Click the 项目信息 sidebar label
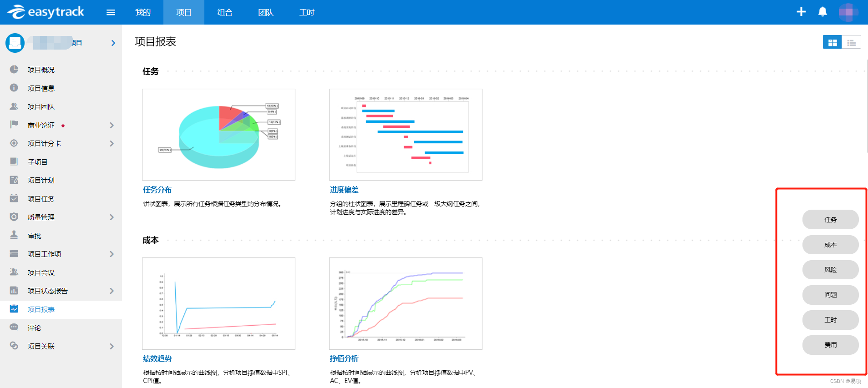This screenshot has height=388, width=868. click(x=41, y=88)
